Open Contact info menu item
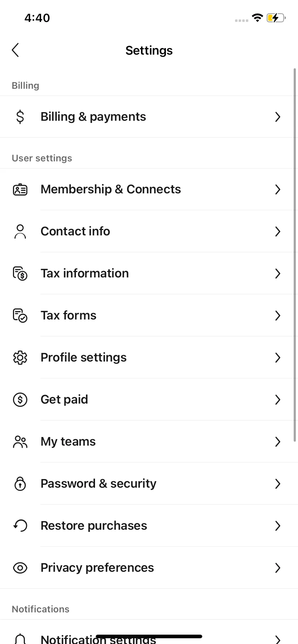Viewport: 298px width, 644px height. [149, 231]
